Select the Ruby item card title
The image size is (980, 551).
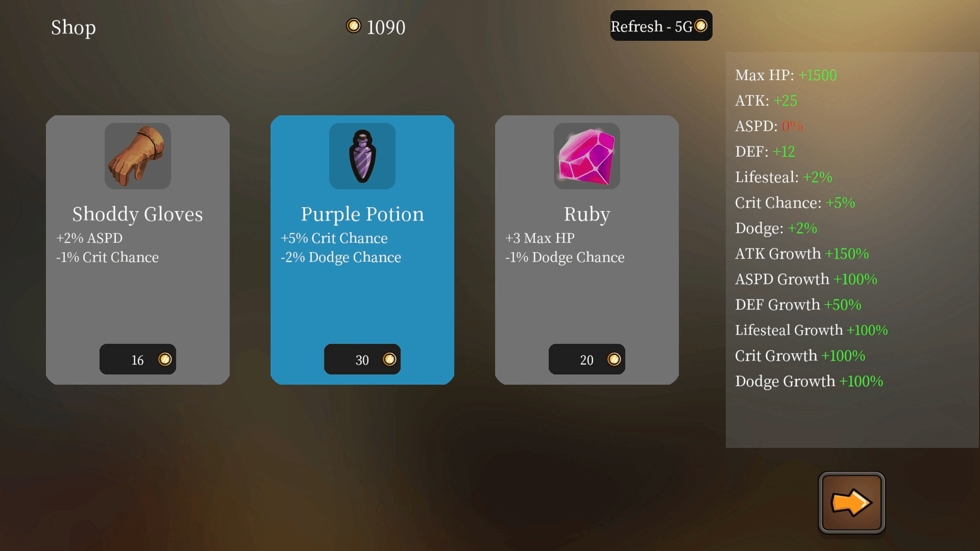(x=586, y=214)
